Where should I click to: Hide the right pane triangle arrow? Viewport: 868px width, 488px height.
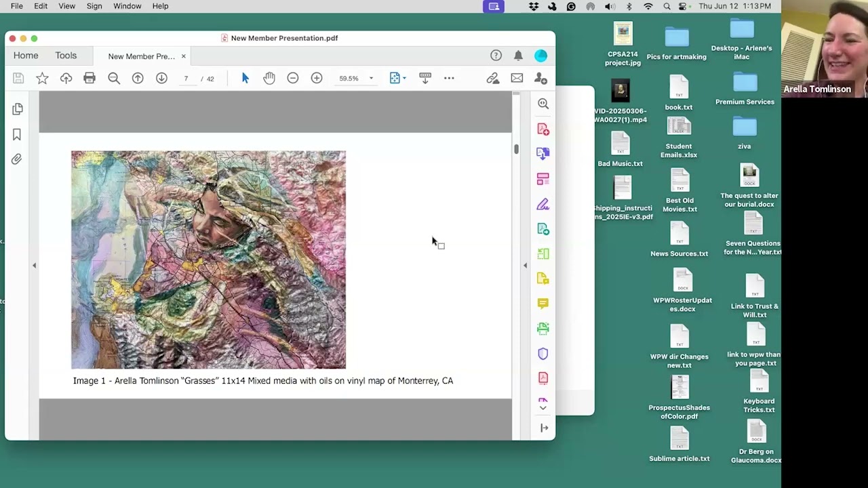pos(525,266)
